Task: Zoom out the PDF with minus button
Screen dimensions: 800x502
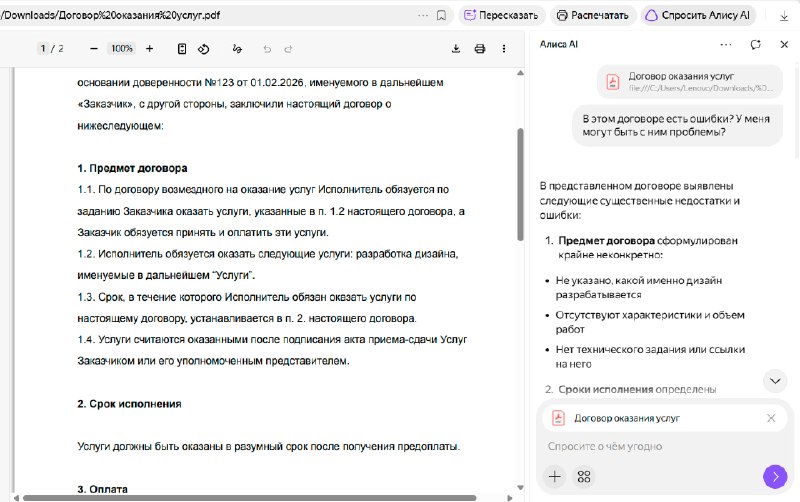Action: (x=93, y=48)
